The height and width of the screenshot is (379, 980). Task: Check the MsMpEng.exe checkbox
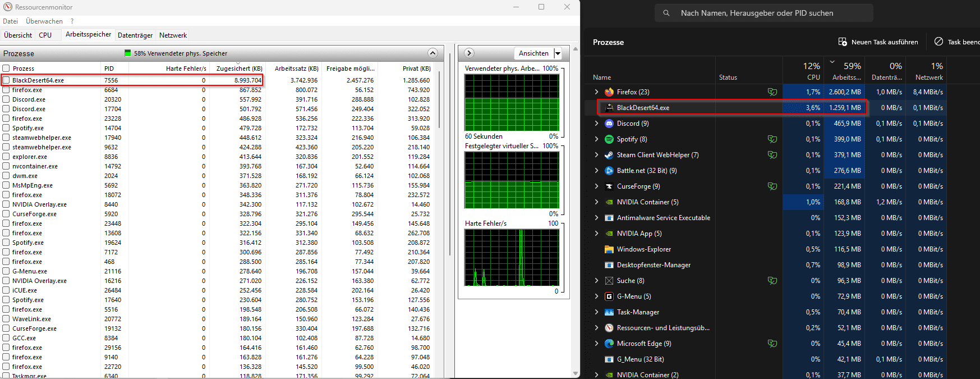[x=6, y=185]
